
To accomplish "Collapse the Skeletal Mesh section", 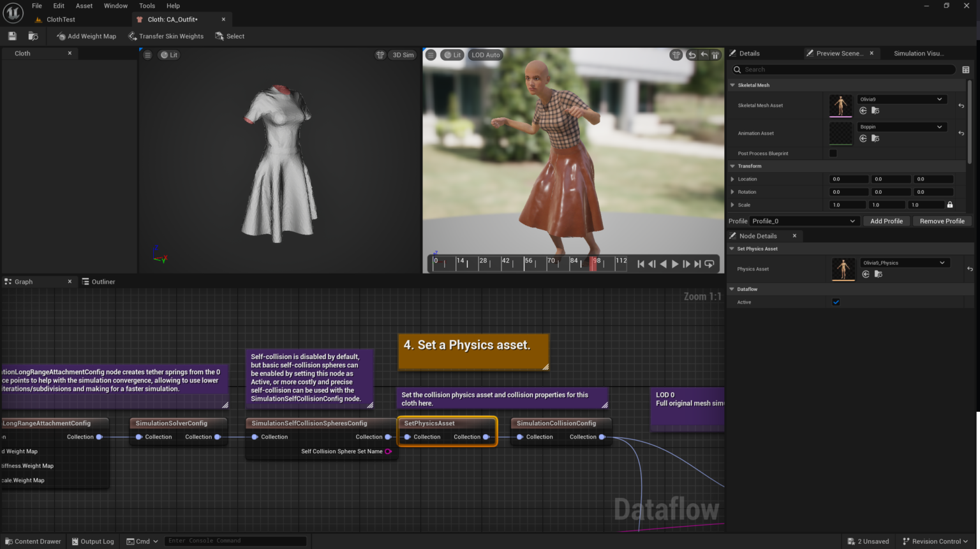I will point(732,85).
